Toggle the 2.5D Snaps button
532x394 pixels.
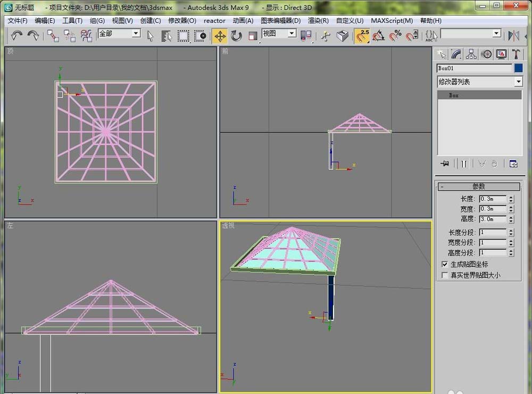pyautogui.click(x=362, y=36)
